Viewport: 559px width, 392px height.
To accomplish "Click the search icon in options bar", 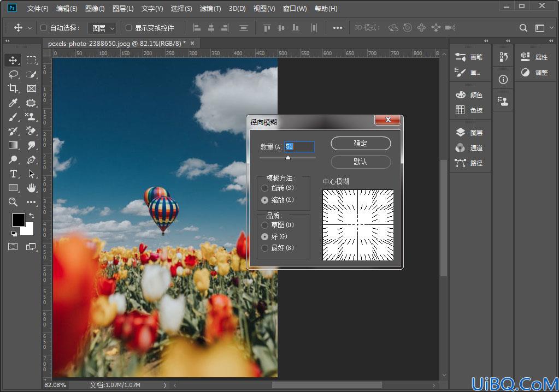I will (x=523, y=28).
